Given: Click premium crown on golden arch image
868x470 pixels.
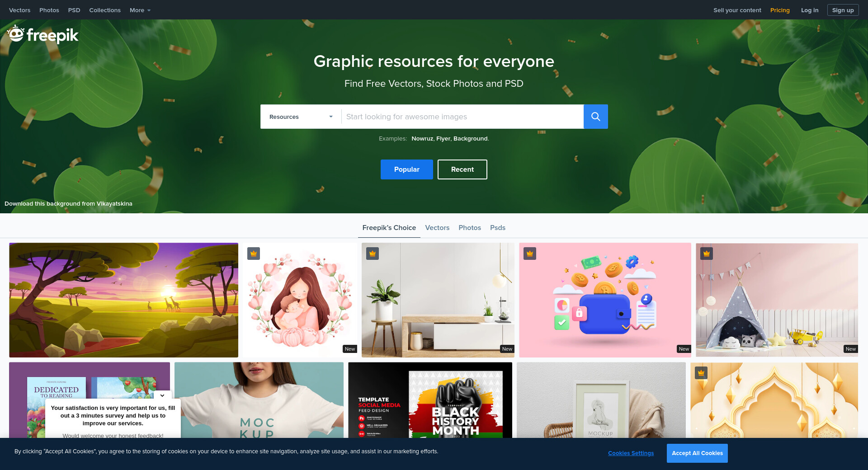Looking at the screenshot, I should 701,373.
